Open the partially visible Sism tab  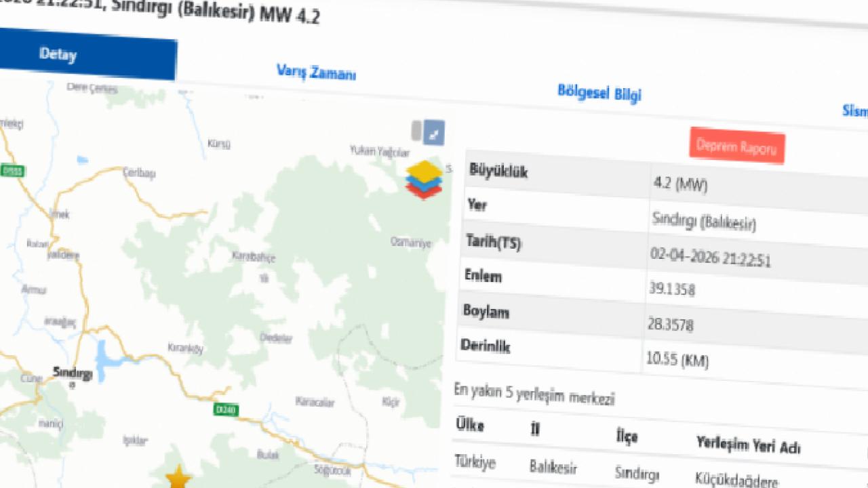[854, 111]
